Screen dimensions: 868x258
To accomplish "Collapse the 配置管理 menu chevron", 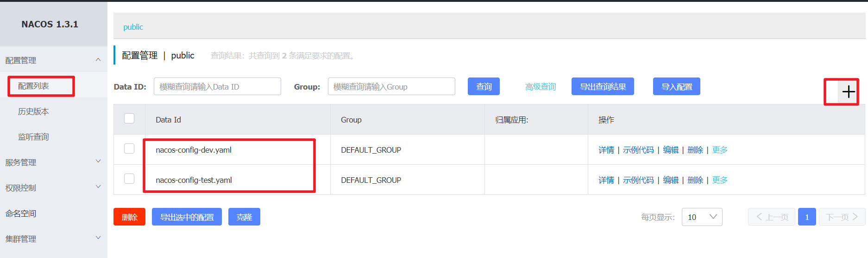I will [98, 60].
